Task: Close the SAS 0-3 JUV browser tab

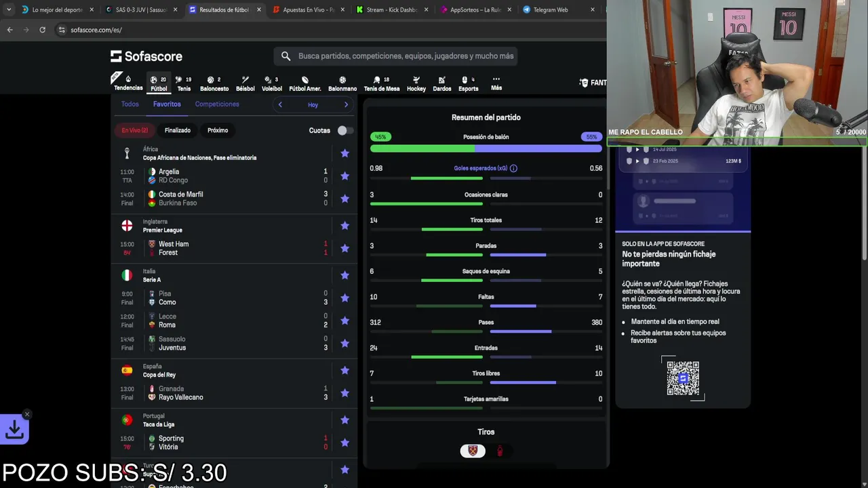Action: click(175, 9)
